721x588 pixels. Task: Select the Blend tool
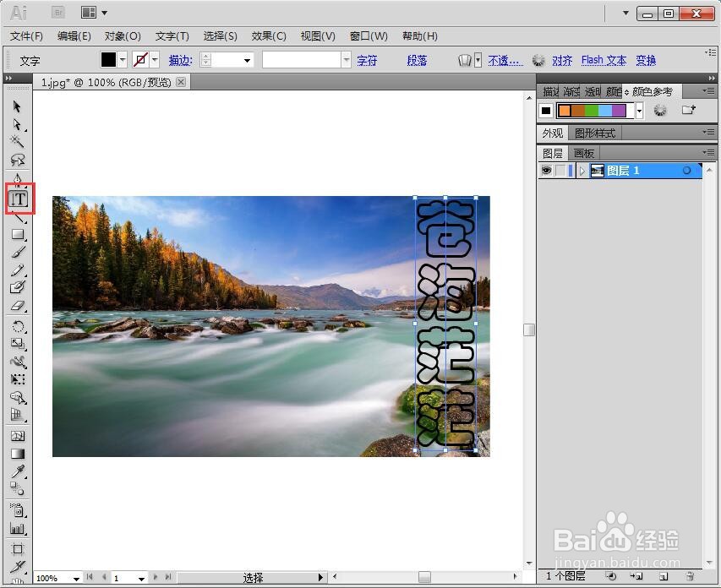[x=18, y=488]
